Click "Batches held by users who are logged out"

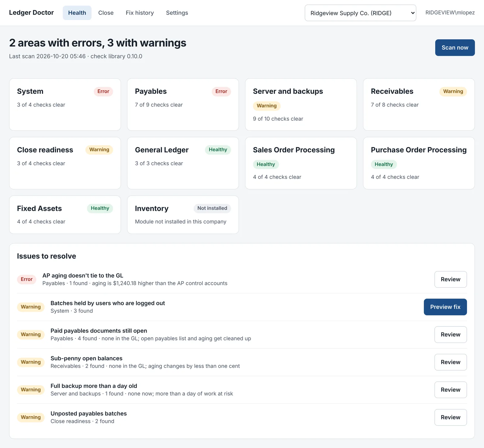click(x=108, y=303)
